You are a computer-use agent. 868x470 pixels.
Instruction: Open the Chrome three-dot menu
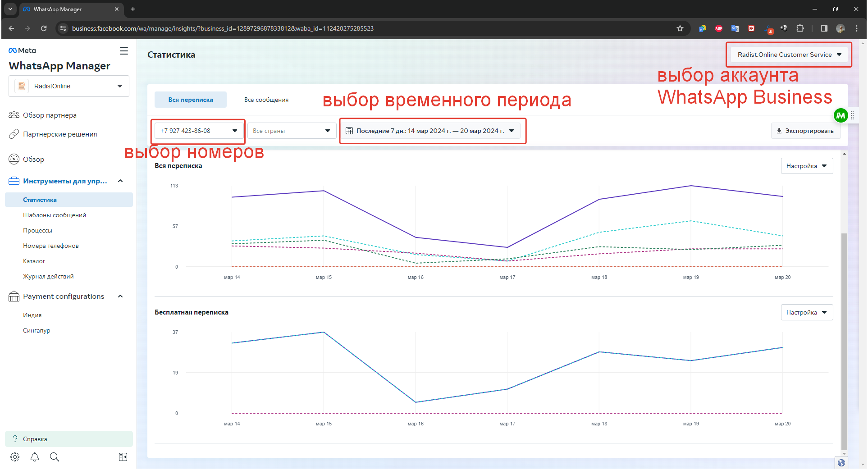(857, 28)
